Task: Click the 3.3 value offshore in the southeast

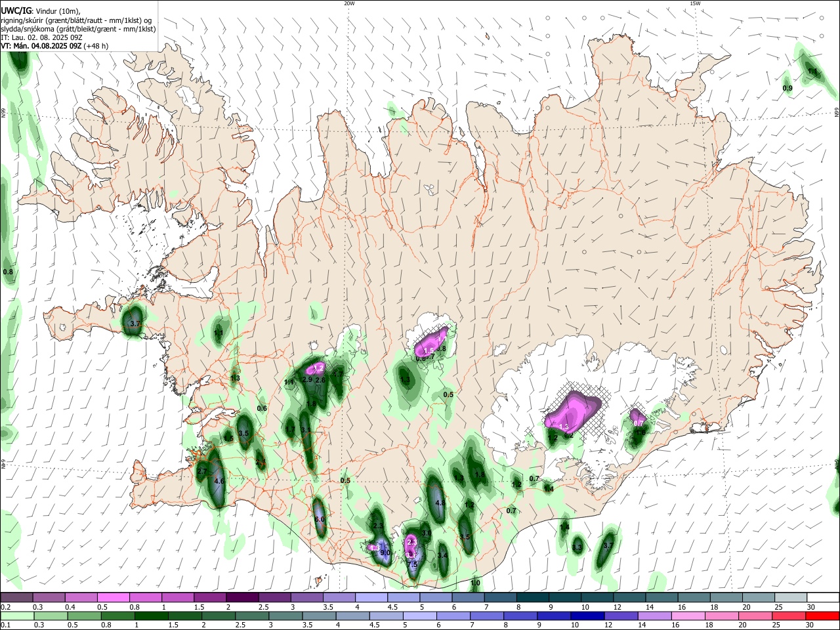Action: 577,547
